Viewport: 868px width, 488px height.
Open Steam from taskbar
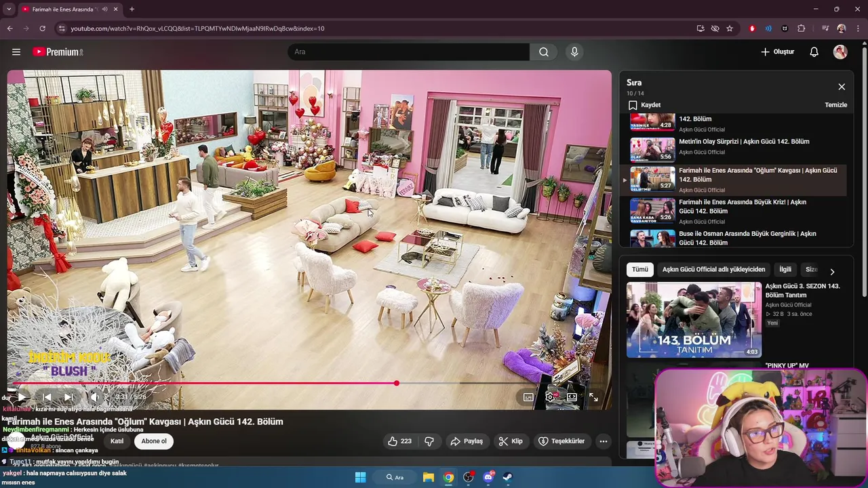pos(507,477)
